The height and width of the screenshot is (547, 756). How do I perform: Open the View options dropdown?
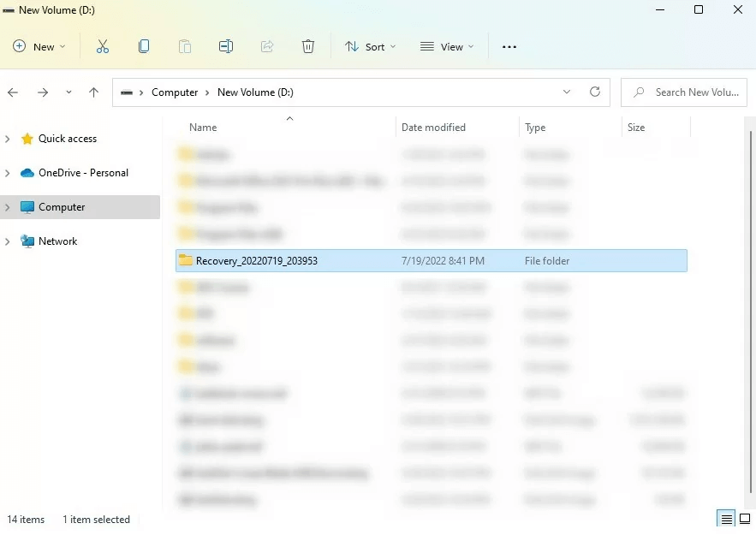click(447, 46)
